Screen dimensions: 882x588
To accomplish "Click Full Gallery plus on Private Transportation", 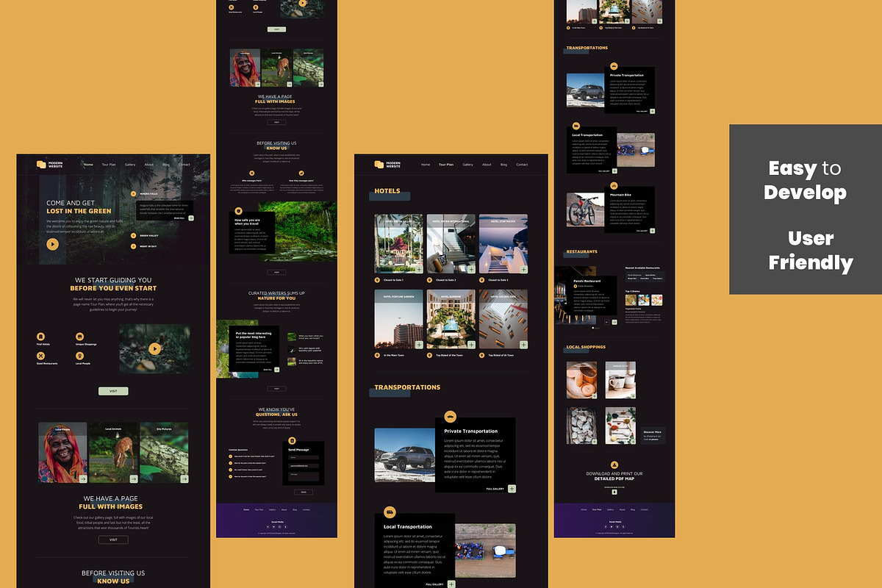I will pos(512,489).
